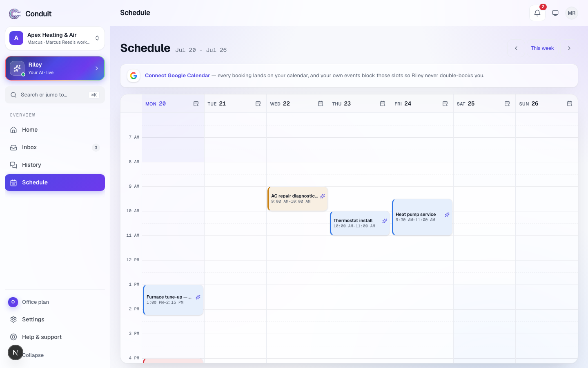Viewport: 588px width, 368px height.
Task: Click the monitor display icon in header
Action: (x=555, y=13)
